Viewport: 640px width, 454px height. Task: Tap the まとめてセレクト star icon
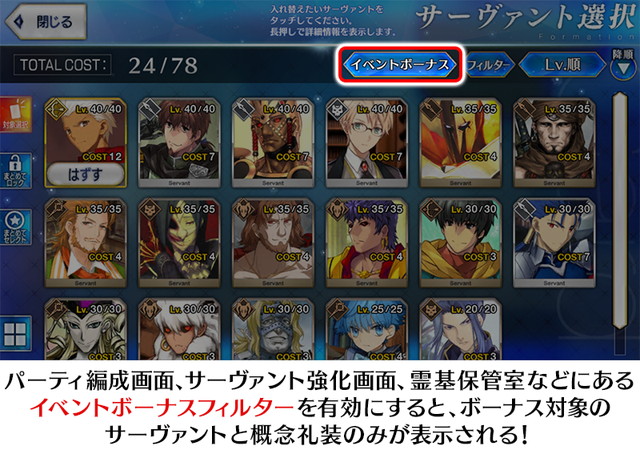16,227
